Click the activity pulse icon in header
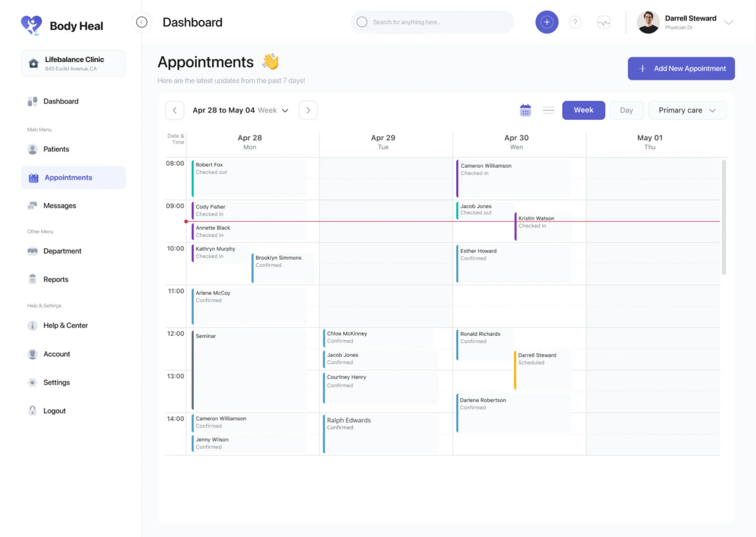This screenshot has height=537, width=756. (603, 22)
